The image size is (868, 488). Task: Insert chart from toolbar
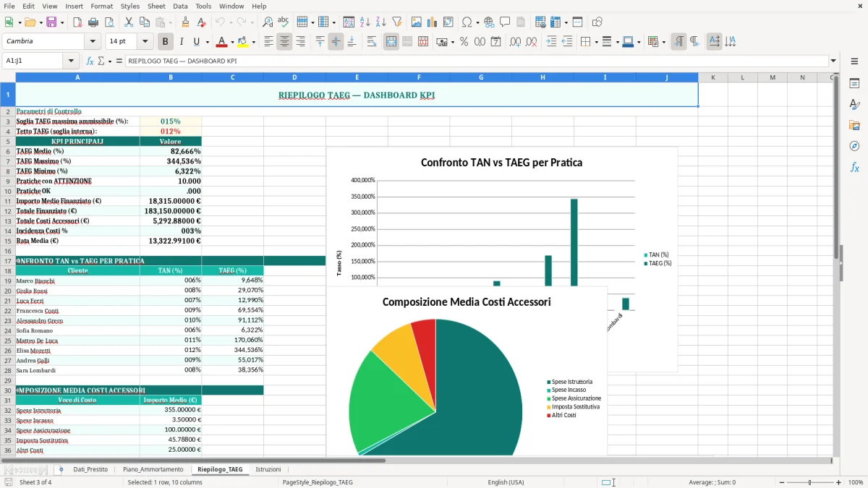coord(433,22)
